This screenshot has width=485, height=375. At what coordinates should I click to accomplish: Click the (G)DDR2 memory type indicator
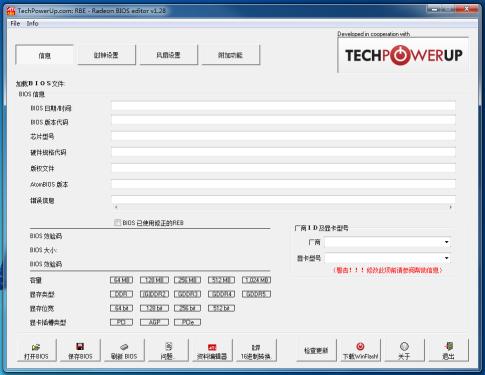coord(154,294)
